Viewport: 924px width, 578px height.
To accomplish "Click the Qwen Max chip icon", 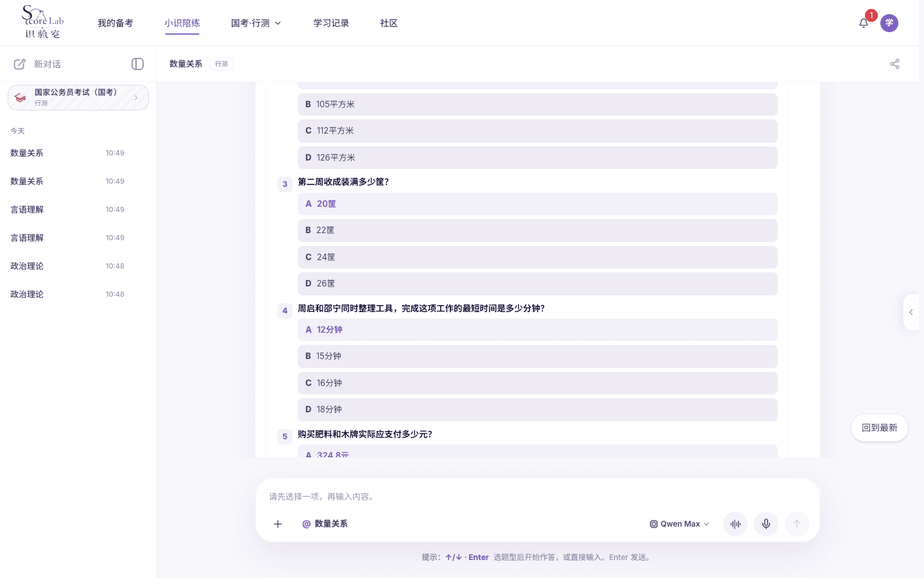I will pyautogui.click(x=654, y=524).
